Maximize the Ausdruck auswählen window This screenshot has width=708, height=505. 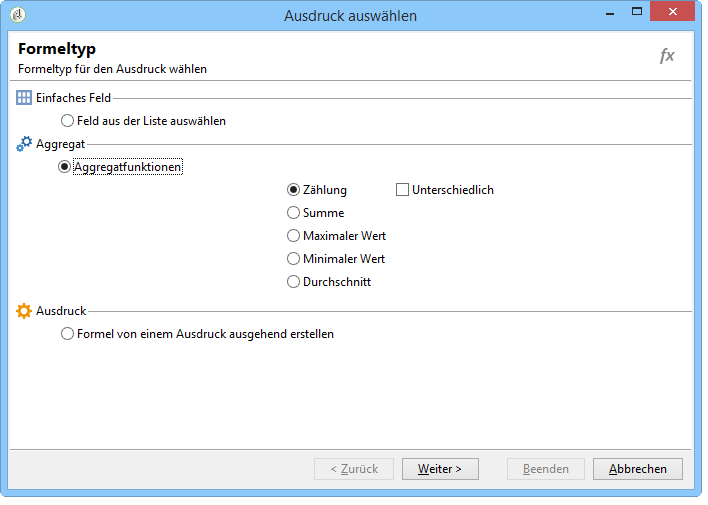[x=637, y=11]
